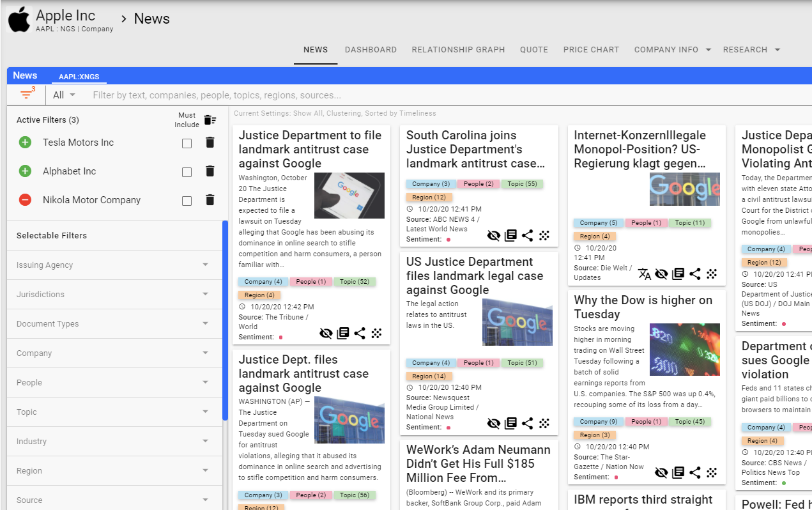Open the Relationship Graph tab
Screen dimensions: 812x510
pos(458,49)
